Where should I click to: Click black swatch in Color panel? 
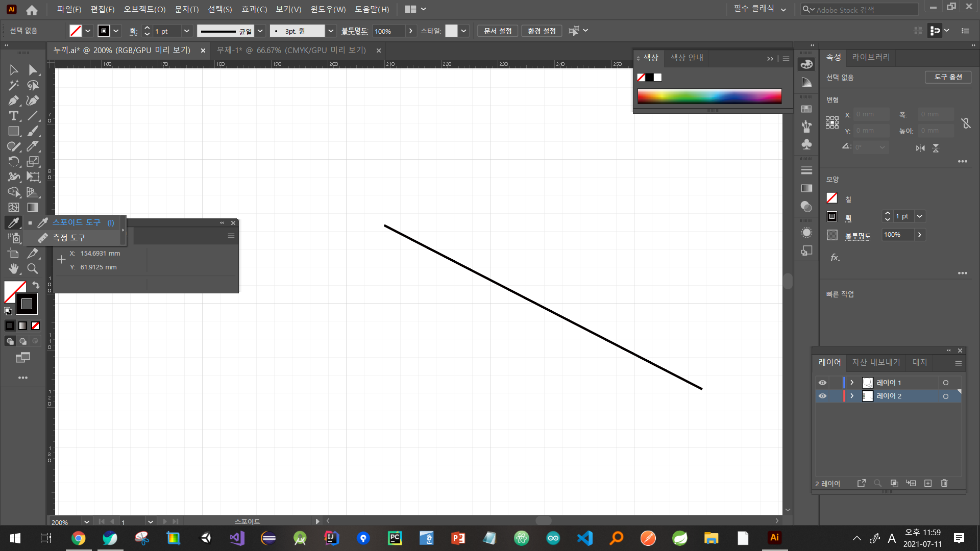click(x=649, y=78)
